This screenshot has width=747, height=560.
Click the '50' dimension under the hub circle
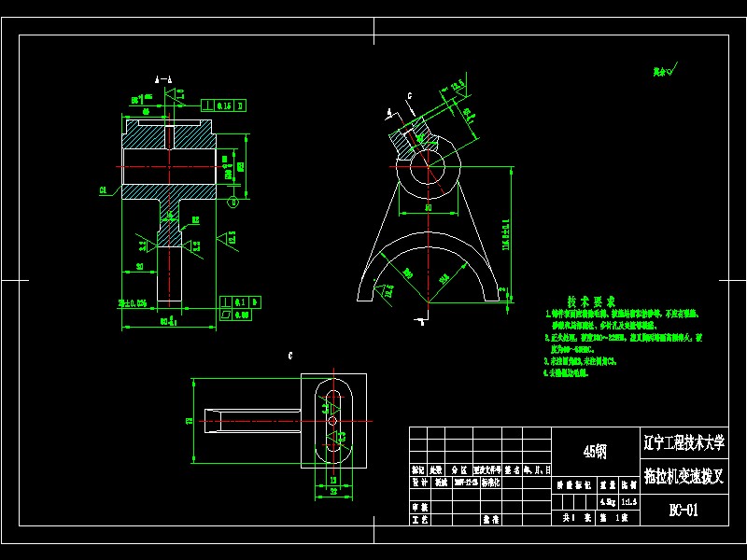pos(428,207)
